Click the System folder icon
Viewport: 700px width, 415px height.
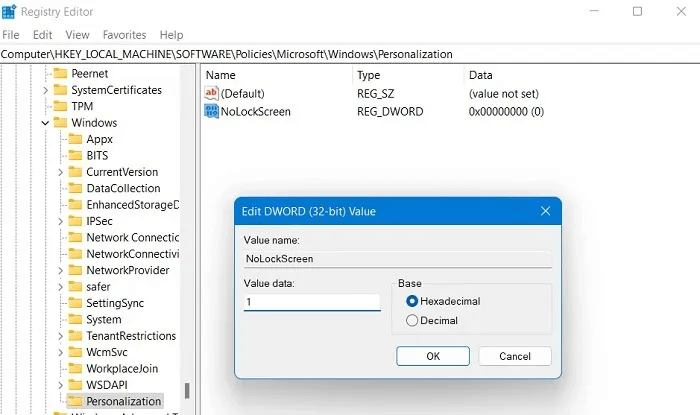[75, 320]
